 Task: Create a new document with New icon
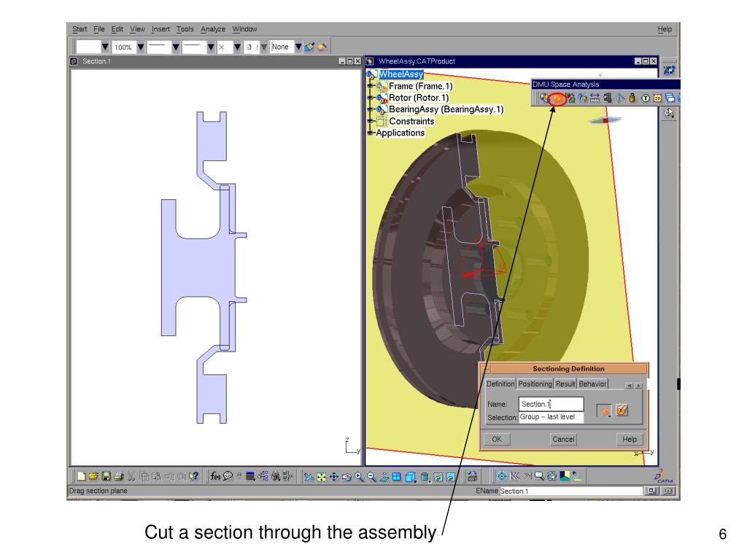pyautogui.click(x=82, y=476)
